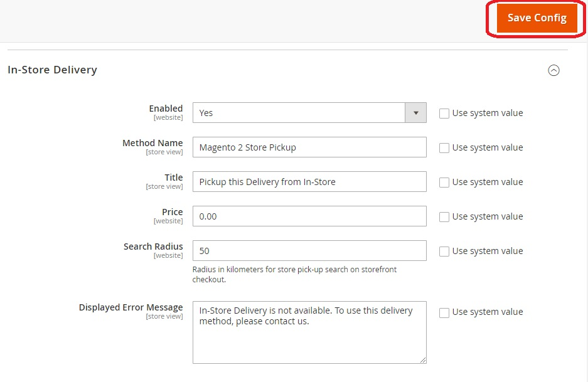
Task: Open the Enabled Yes/No dropdown
Action: pyautogui.click(x=309, y=113)
